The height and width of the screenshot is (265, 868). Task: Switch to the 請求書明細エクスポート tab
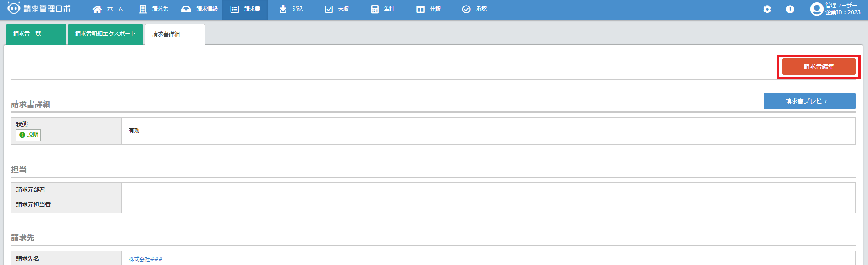tap(105, 34)
